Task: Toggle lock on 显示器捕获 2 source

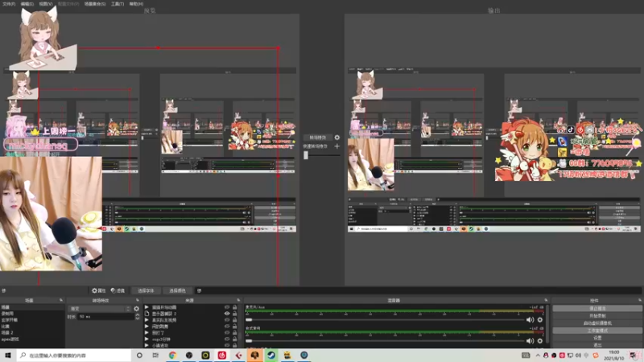Action: 235,314
